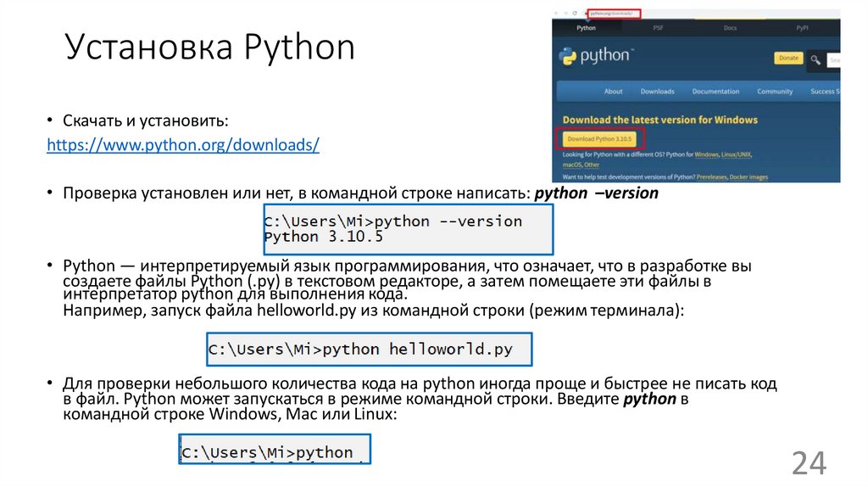The height and width of the screenshot is (487, 868).
Task: Click the text 'Скачать и установить:'
Action: 146,120
